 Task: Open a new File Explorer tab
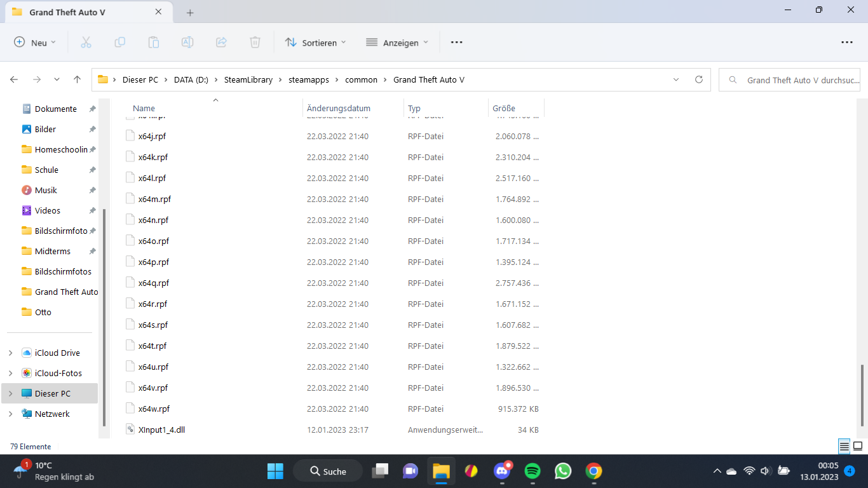pyautogui.click(x=190, y=13)
